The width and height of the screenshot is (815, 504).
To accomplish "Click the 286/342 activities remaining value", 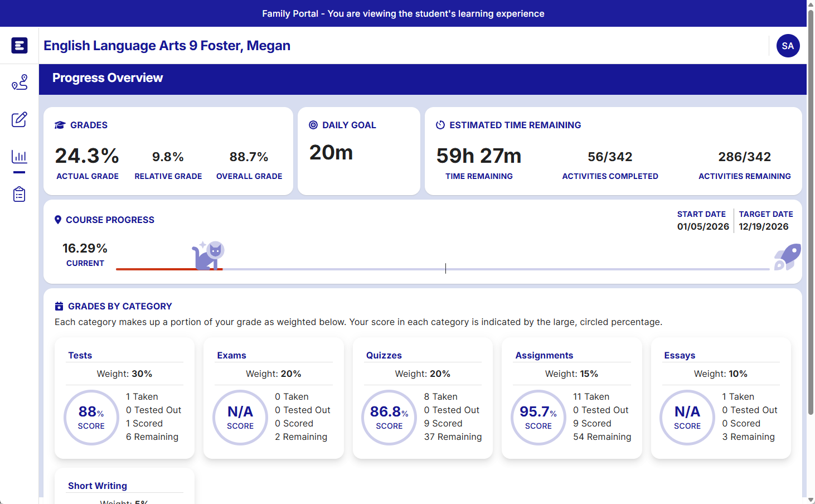I will 744,157.
